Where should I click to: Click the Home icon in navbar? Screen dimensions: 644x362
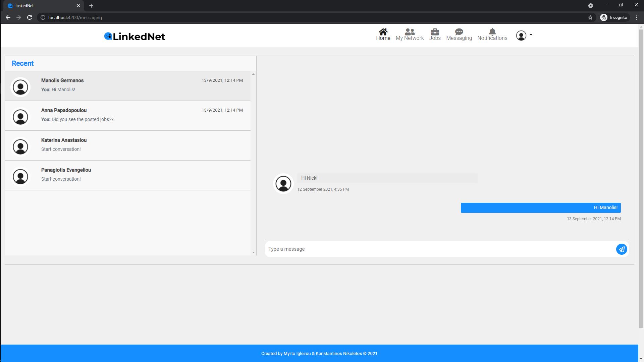tap(383, 32)
